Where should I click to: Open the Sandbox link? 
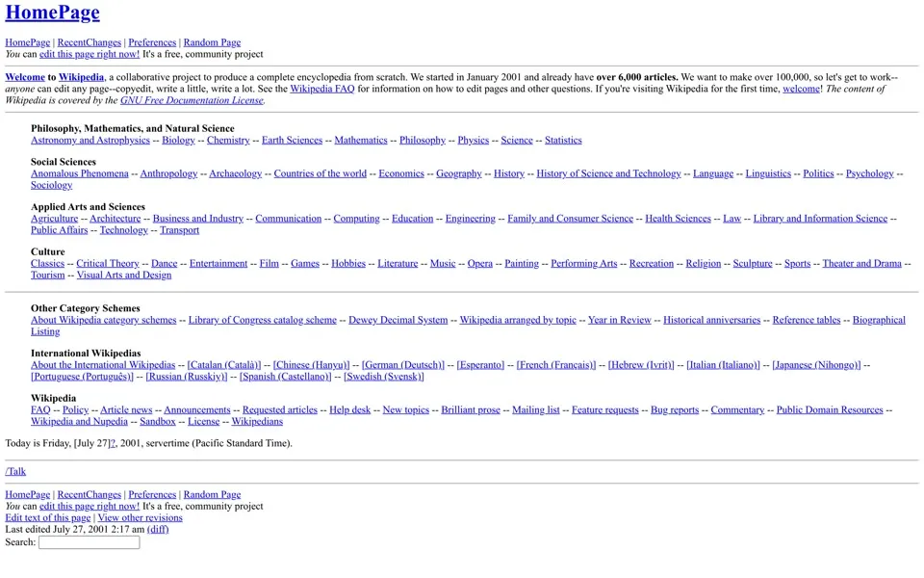pyautogui.click(x=157, y=421)
